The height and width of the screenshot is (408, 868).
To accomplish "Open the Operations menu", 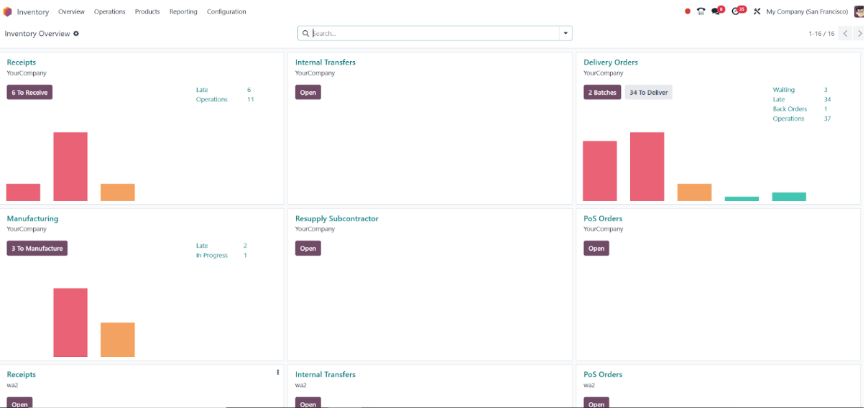I will [109, 11].
